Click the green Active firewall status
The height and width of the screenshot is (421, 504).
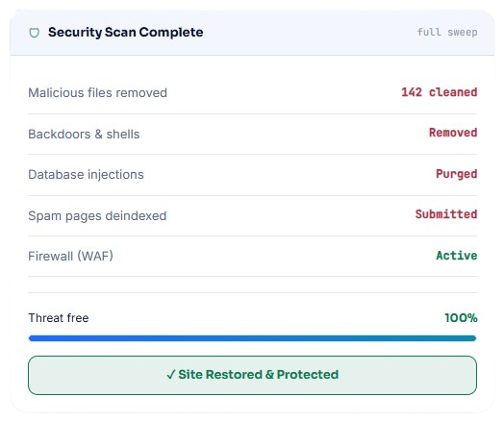(x=457, y=256)
